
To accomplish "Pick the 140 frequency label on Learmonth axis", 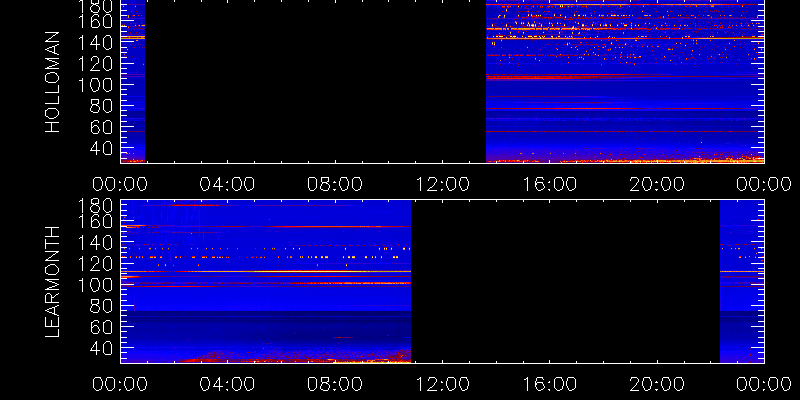I will 96,242.
